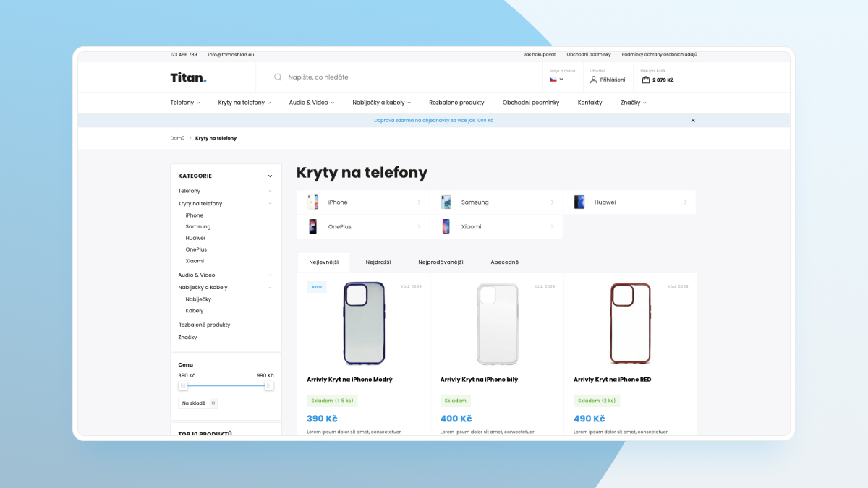Click Arrivly Kryt na iPhone Modrý title
868x488 pixels.
(x=350, y=380)
